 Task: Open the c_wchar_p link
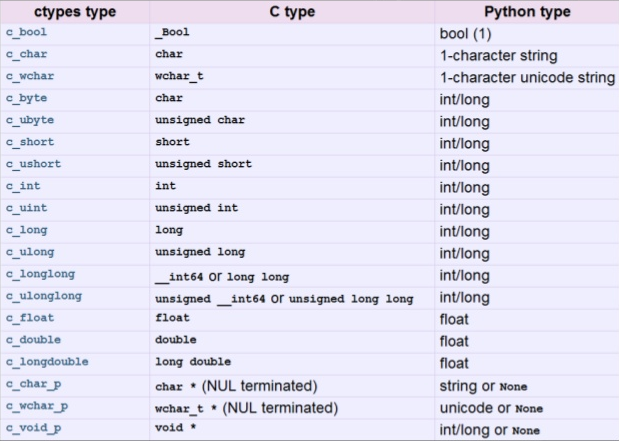[x=37, y=407]
